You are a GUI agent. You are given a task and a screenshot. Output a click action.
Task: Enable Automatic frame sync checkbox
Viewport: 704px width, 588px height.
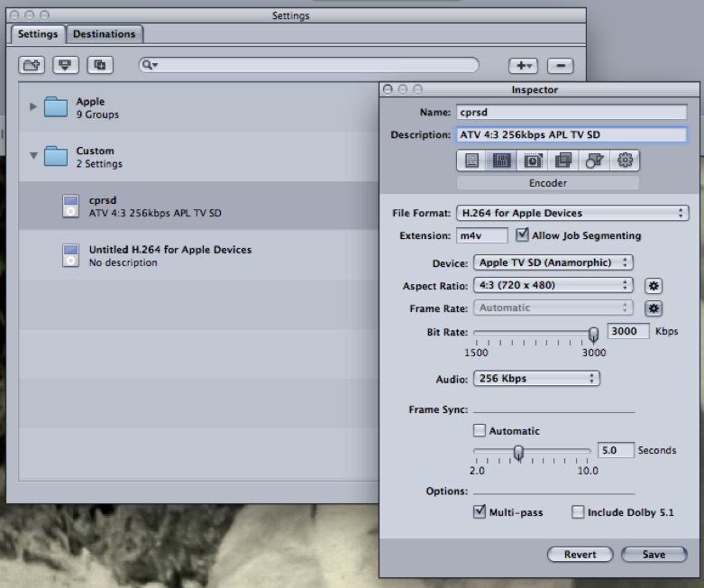click(x=480, y=431)
